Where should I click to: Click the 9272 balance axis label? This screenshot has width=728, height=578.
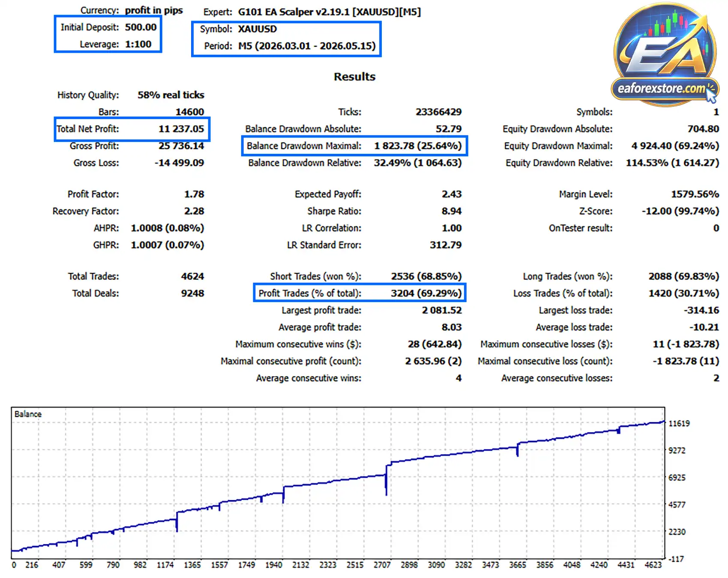click(x=677, y=451)
